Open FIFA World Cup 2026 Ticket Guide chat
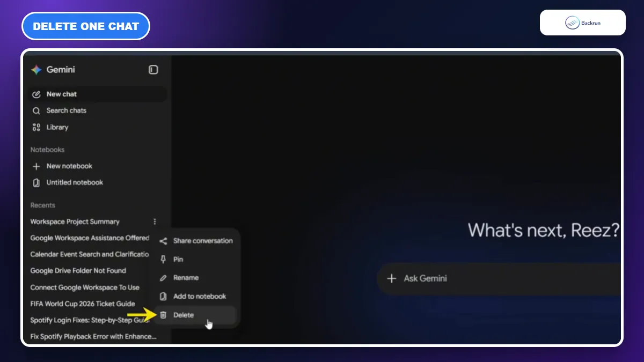 [83, 304]
